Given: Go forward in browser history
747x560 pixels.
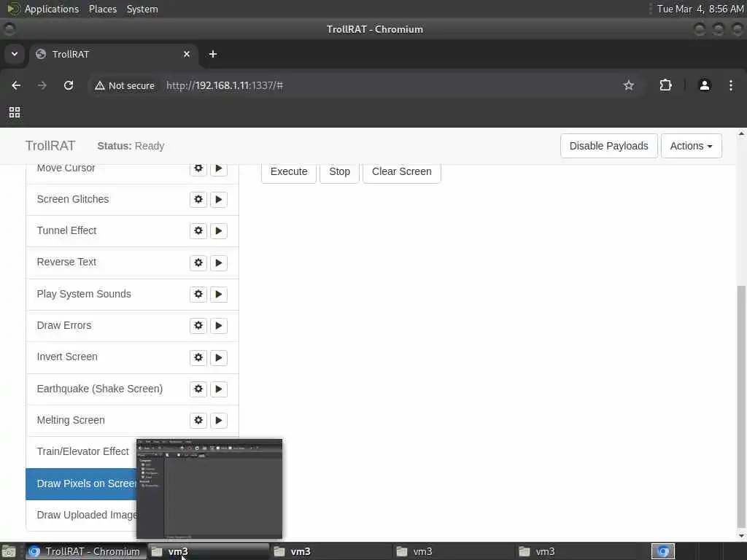Looking at the screenshot, I should pyautogui.click(x=42, y=85).
